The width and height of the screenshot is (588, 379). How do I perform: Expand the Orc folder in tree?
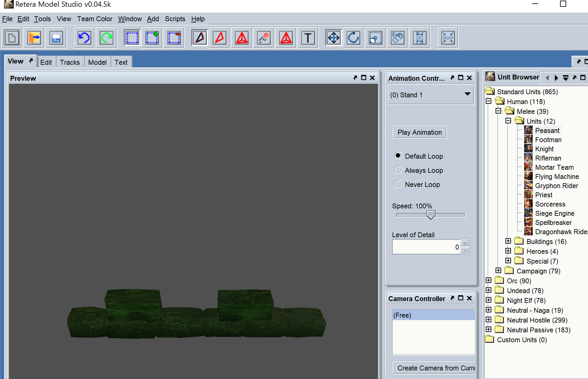click(x=489, y=280)
